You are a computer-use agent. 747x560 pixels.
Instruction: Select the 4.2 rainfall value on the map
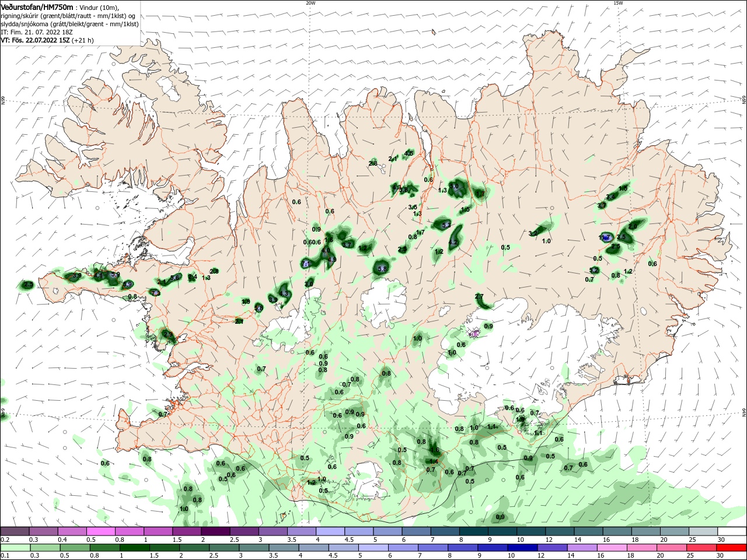pyautogui.click(x=453, y=242)
